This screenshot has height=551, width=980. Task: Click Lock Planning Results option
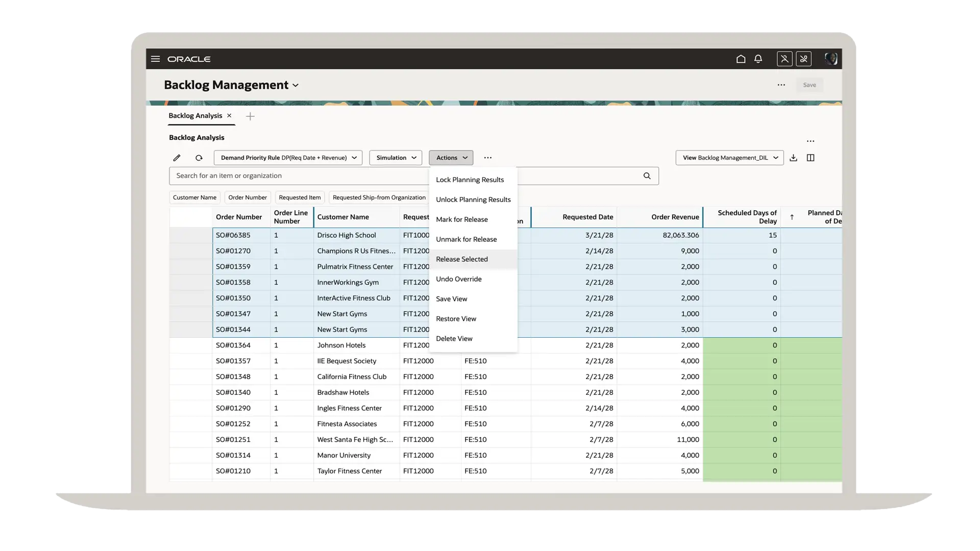[470, 180]
